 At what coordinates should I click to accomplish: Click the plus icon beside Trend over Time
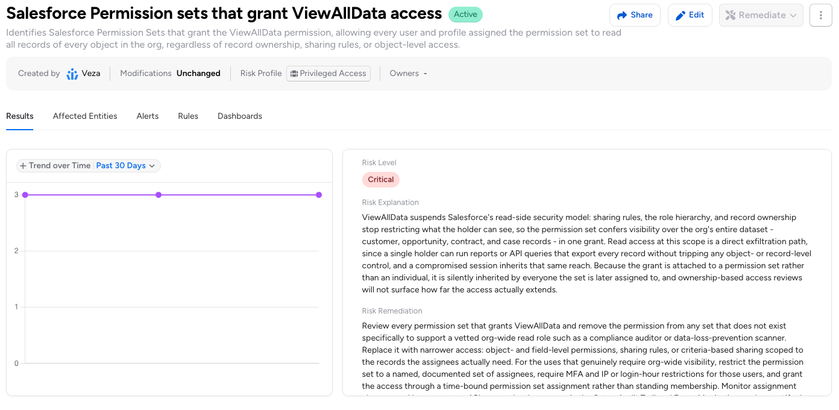click(x=23, y=166)
